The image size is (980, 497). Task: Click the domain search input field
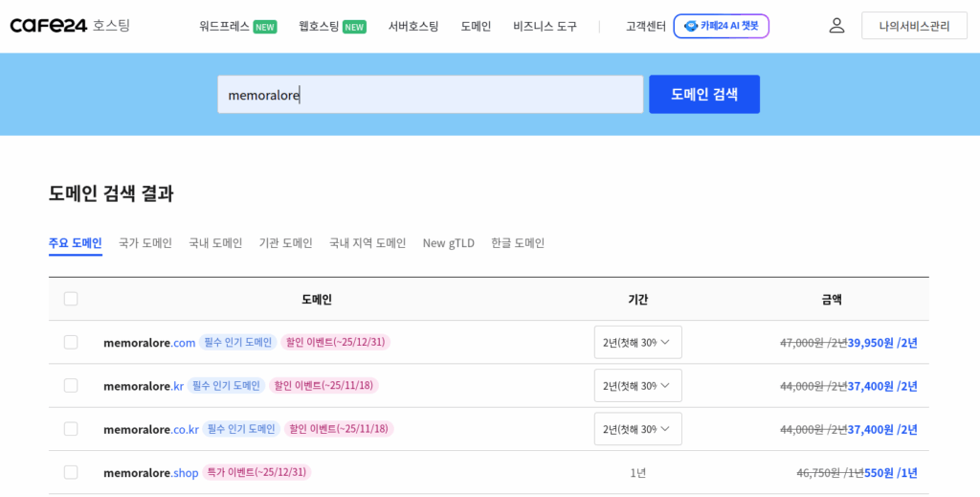(430, 95)
